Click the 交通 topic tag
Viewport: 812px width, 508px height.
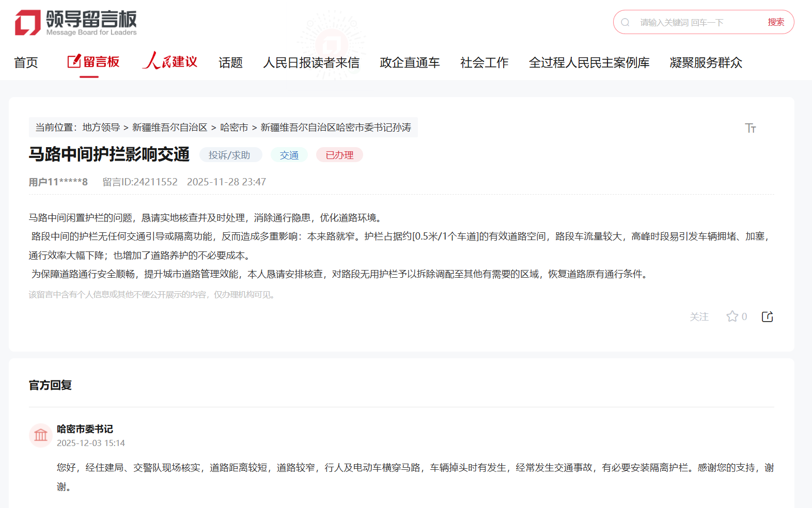click(289, 155)
